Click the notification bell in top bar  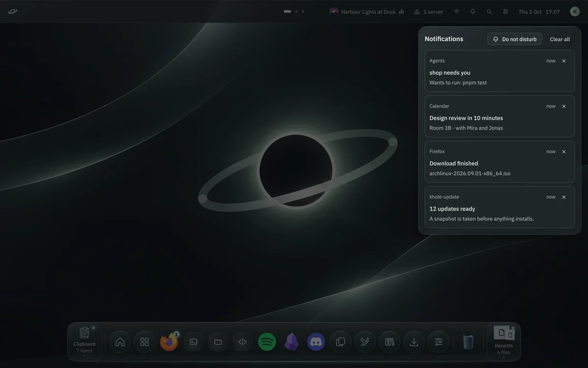click(x=473, y=12)
